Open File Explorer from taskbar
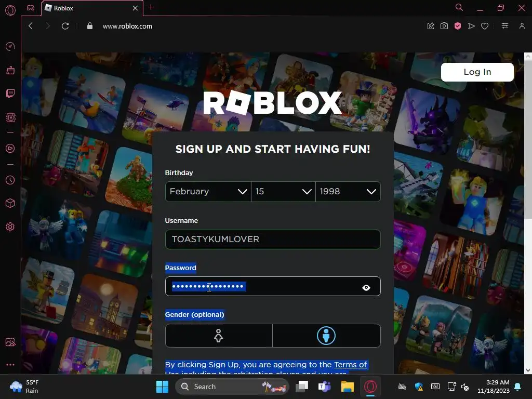 348,387
